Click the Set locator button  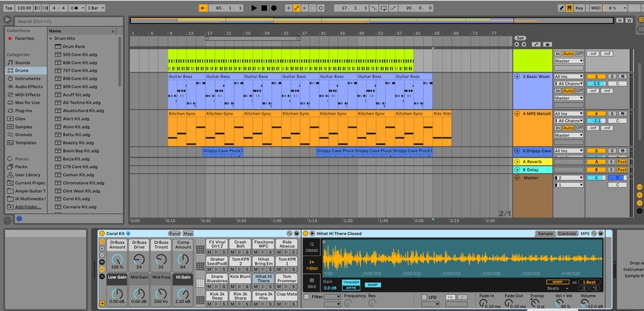521,38
